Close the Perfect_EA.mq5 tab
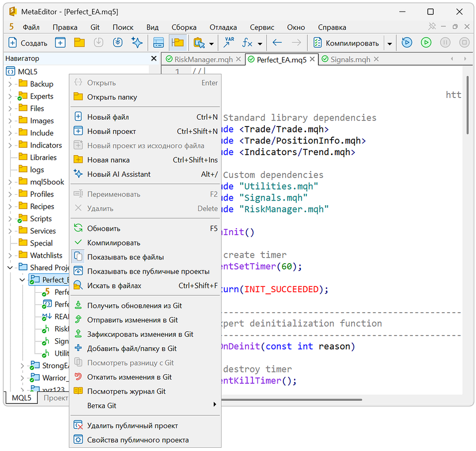 pos(312,59)
